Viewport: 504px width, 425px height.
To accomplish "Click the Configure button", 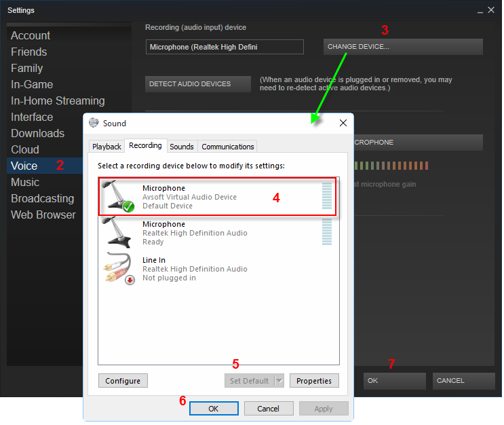I will tap(123, 381).
